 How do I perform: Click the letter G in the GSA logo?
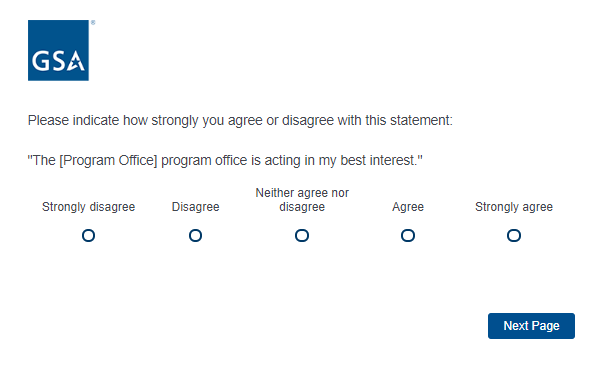[40, 61]
